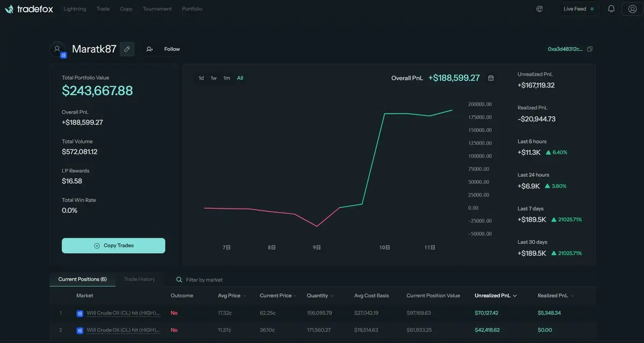Open the Portfolio page
644x343 pixels.
click(192, 9)
